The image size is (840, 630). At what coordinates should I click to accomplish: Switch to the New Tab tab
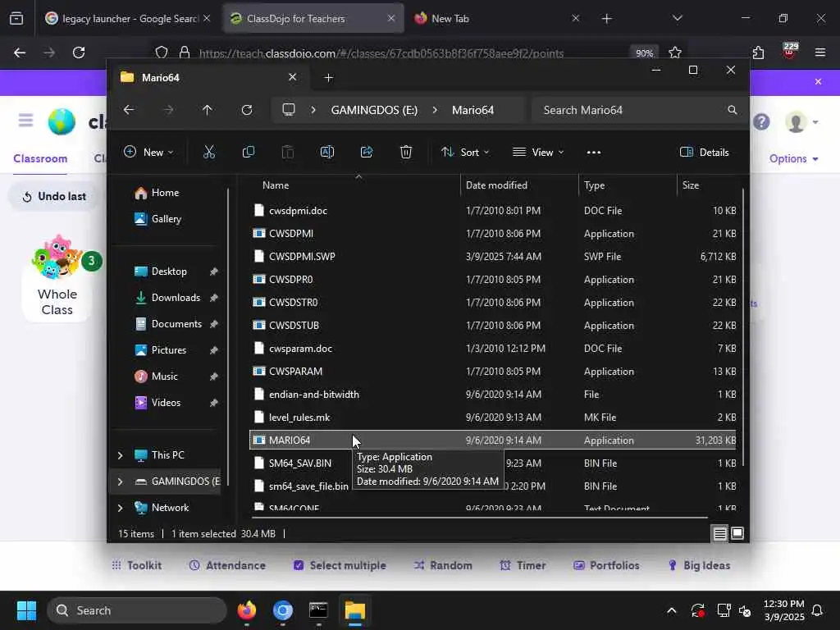coord(496,18)
